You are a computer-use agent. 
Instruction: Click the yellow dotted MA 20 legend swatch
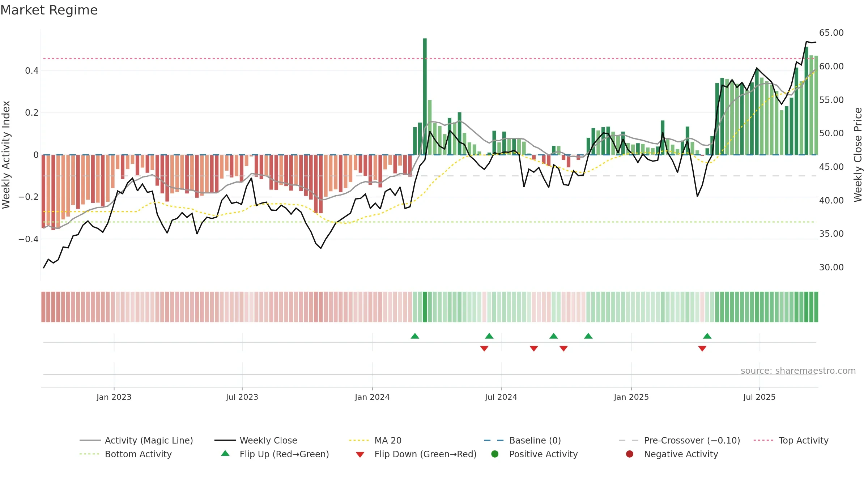[x=359, y=440]
